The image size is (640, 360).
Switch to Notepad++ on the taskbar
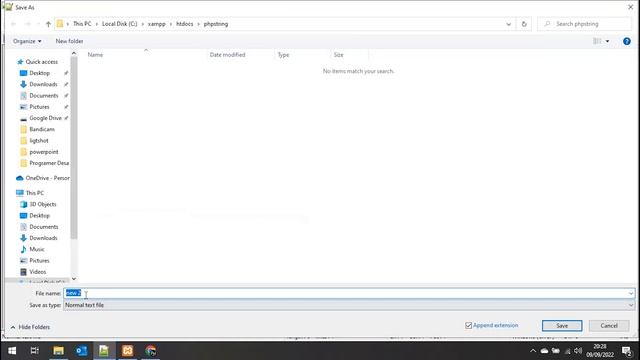tap(104, 351)
